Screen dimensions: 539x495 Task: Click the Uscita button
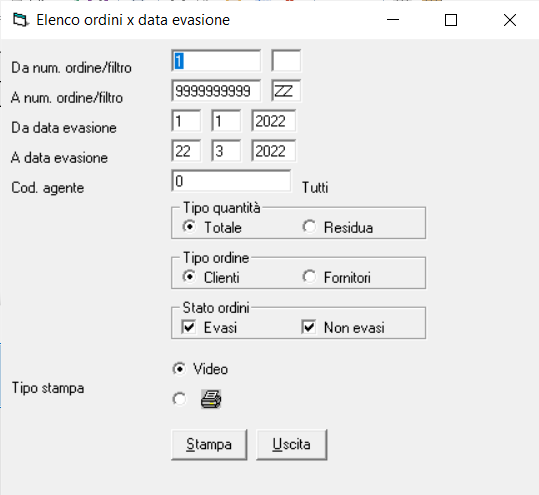point(292,444)
